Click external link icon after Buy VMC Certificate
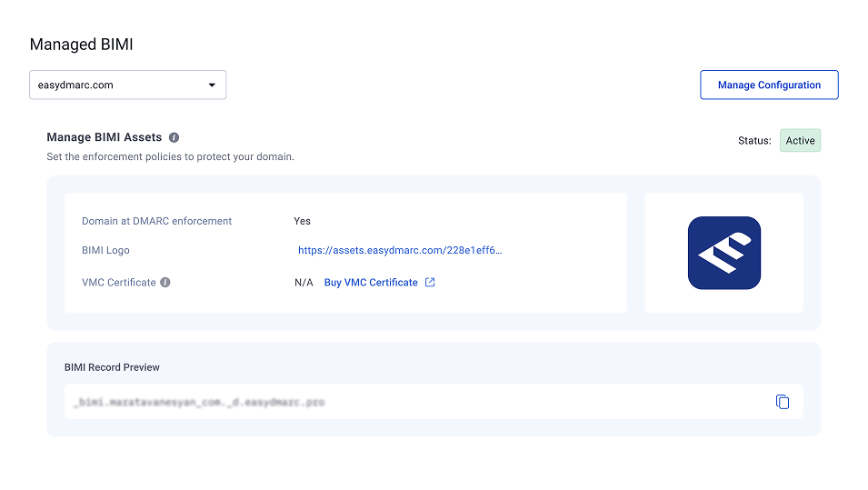Screen dimensions: 868x490 pos(430,283)
